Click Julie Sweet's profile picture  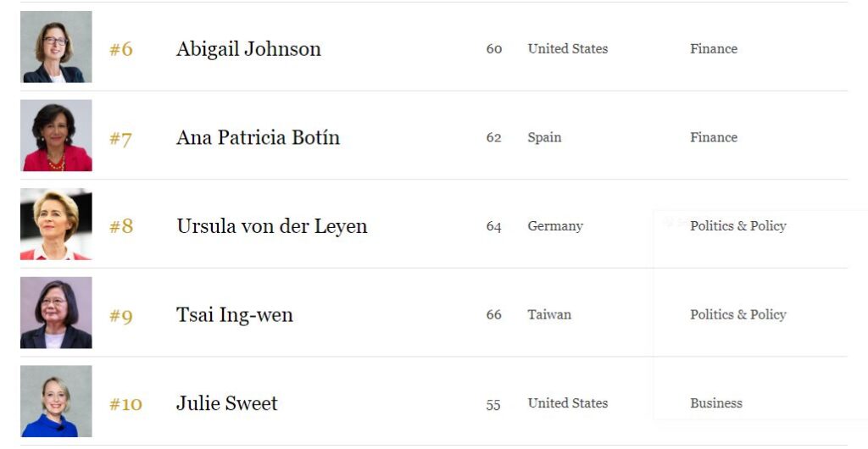tap(56, 401)
